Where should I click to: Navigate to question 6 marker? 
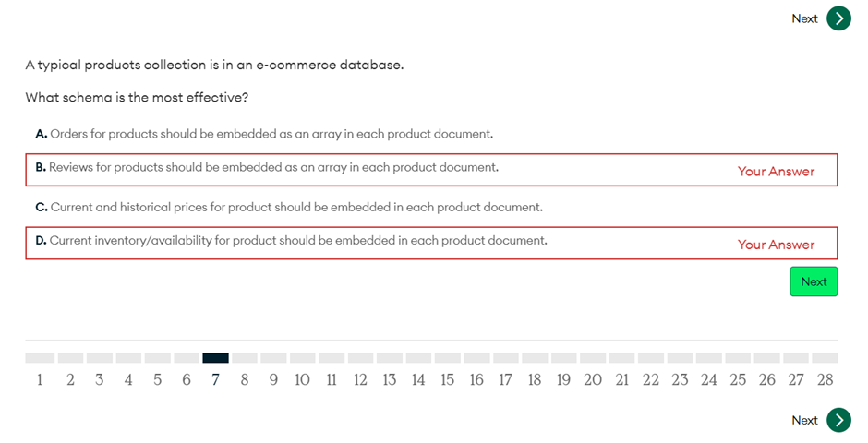coord(187,358)
